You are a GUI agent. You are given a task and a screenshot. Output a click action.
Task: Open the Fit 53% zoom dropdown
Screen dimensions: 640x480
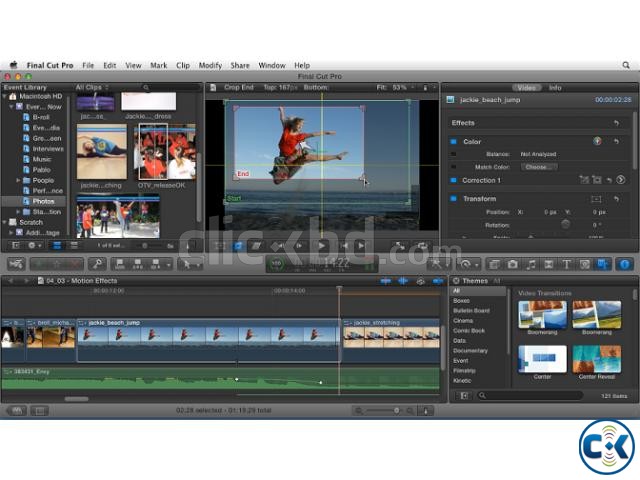click(396, 87)
